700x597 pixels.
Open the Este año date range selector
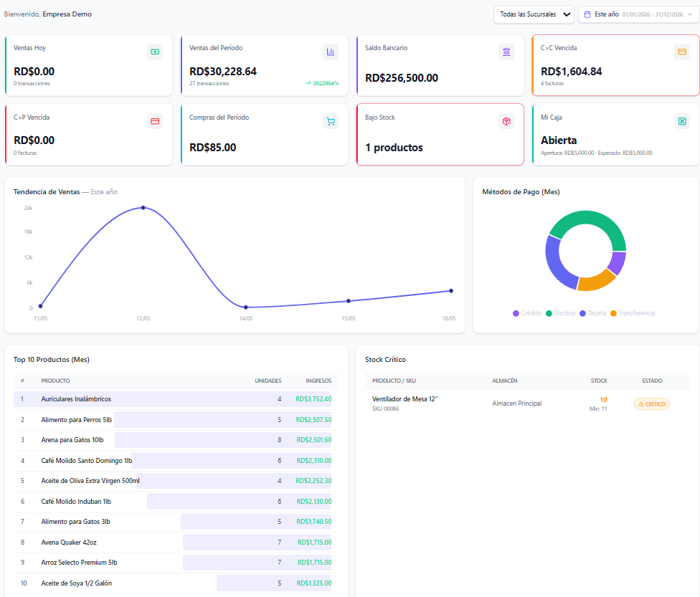point(639,14)
